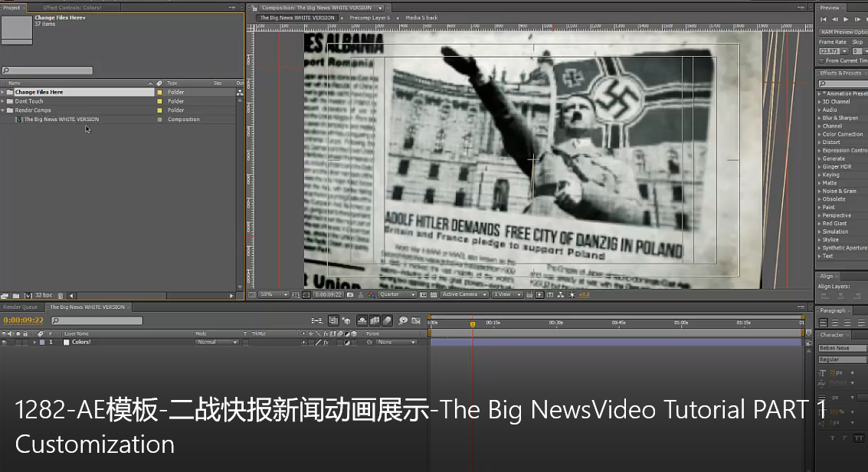The image size is (868, 472).
Task: Expand the Change Files Here folder
Action: tap(3, 93)
